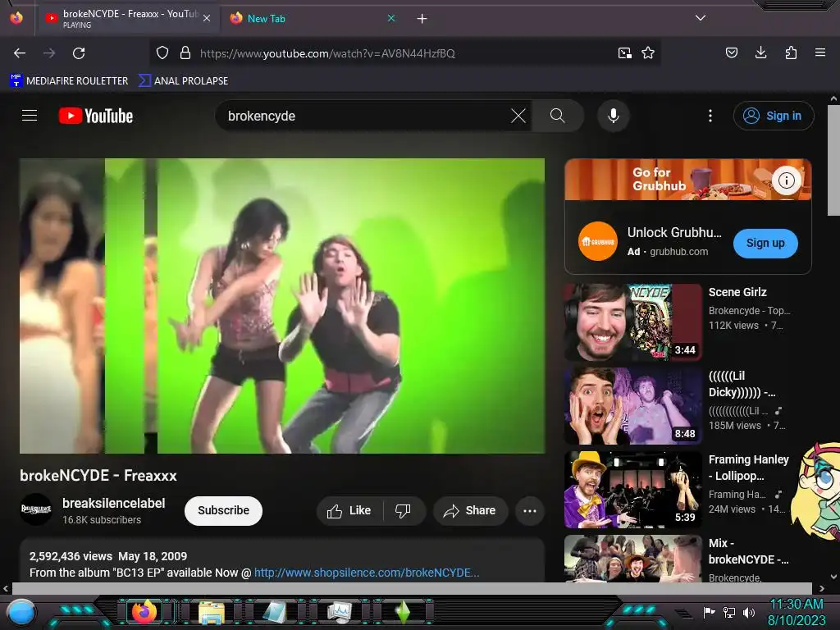Open MEDIAFIRE ROULETTER bookmark

point(69,81)
